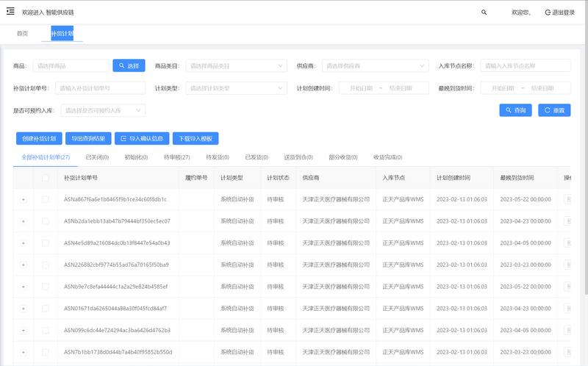Click the 商品 input field
588x366 pixels.
click(x=71, y=65)
